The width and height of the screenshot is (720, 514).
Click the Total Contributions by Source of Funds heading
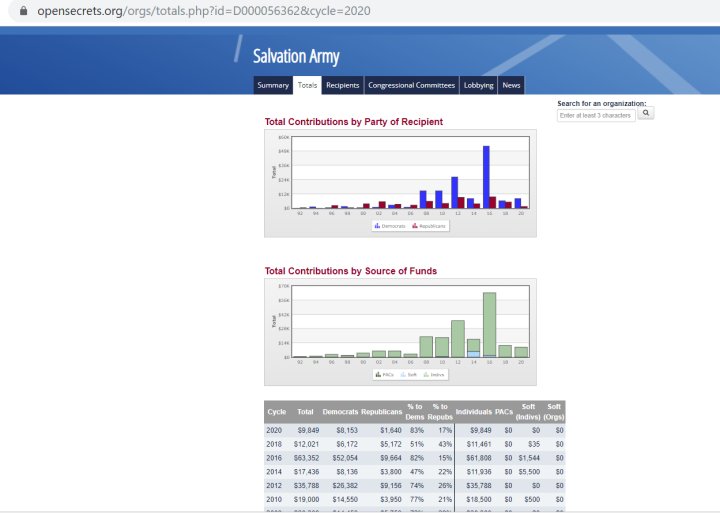pyautogui.click(x=351, y=271)
